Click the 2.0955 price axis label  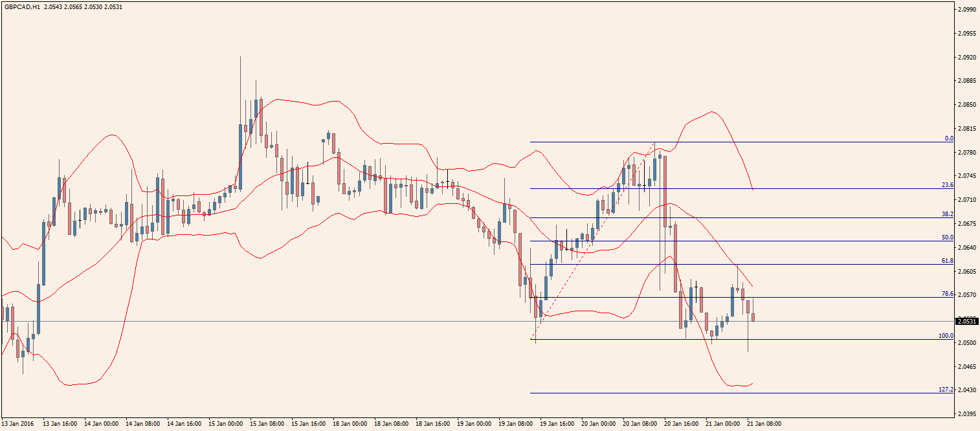967,34
